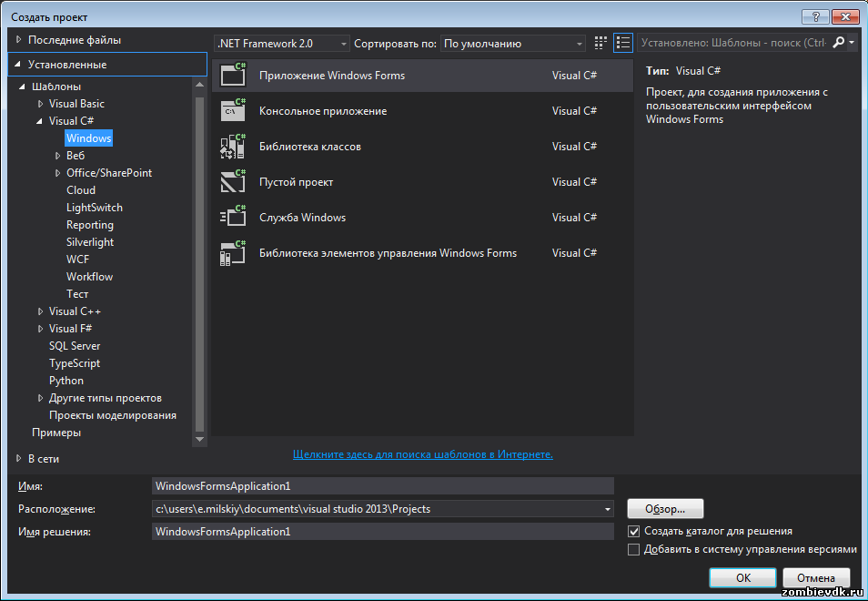Select the Windows Forms application template icon
The width and height of the screenshot is (868, 601).
233,75
